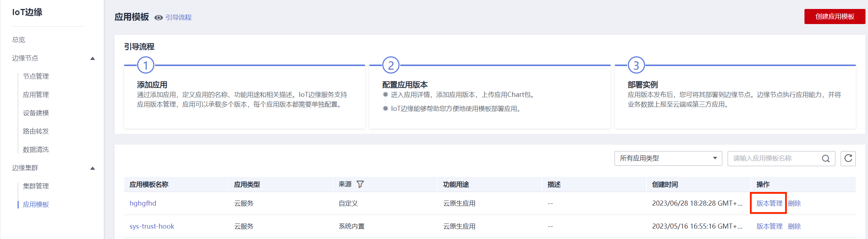Click the 创建时间 column header

665,184
